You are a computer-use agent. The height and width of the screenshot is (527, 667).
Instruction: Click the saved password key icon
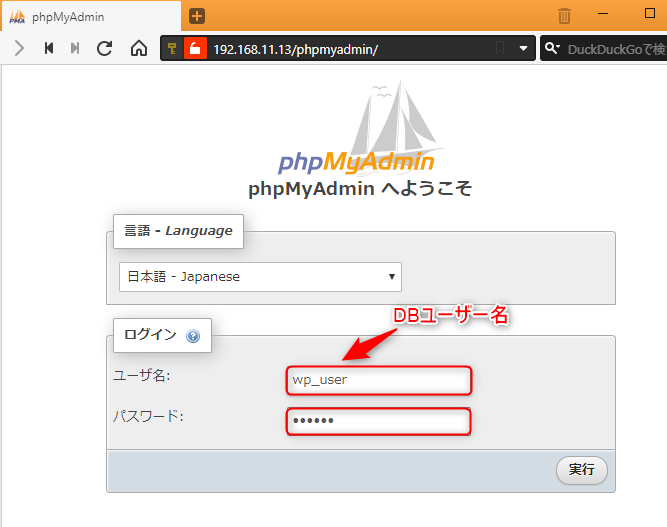pos(172,48)
